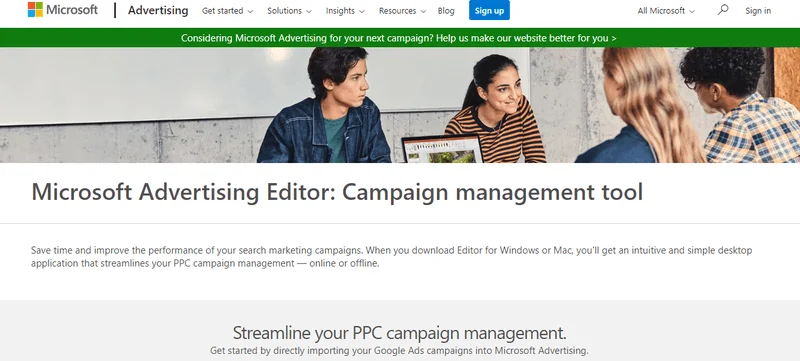This screenshot has height=361, width=800.
Task: Open the search magnifier icon
Action: (x=722, y=10)
